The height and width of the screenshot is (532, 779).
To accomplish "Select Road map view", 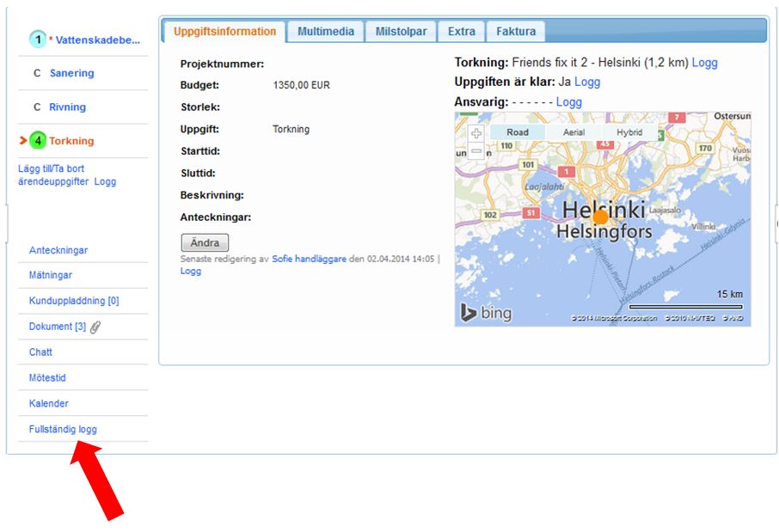I will click(518, 132).
